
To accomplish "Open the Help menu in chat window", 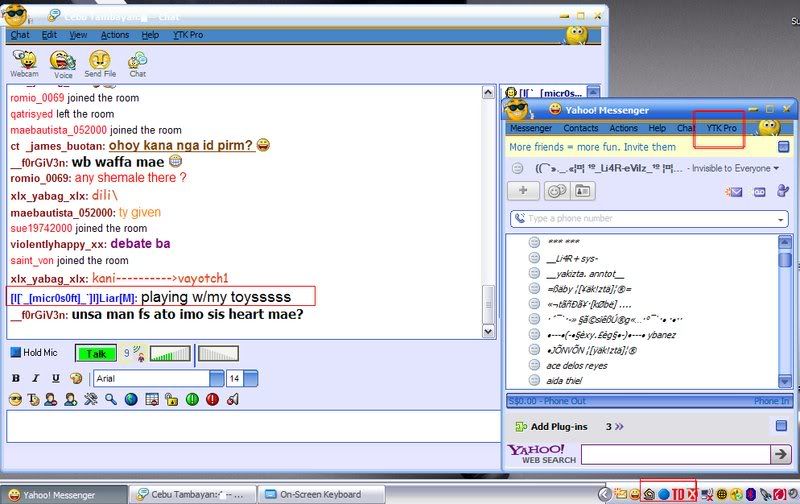I will (x=150, y=35).
